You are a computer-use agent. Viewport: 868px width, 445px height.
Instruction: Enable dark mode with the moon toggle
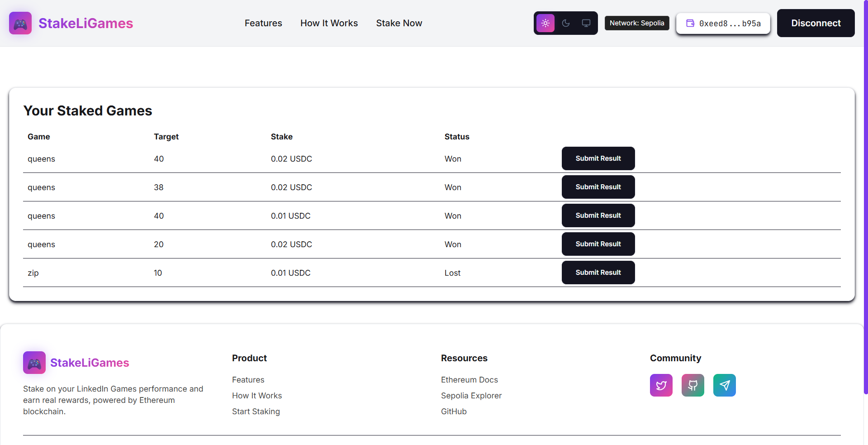(565, 23)
